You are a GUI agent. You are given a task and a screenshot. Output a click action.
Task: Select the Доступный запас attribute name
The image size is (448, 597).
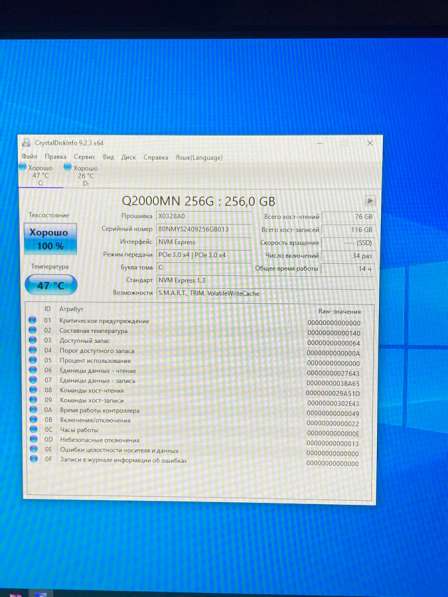tap(84, 341)
